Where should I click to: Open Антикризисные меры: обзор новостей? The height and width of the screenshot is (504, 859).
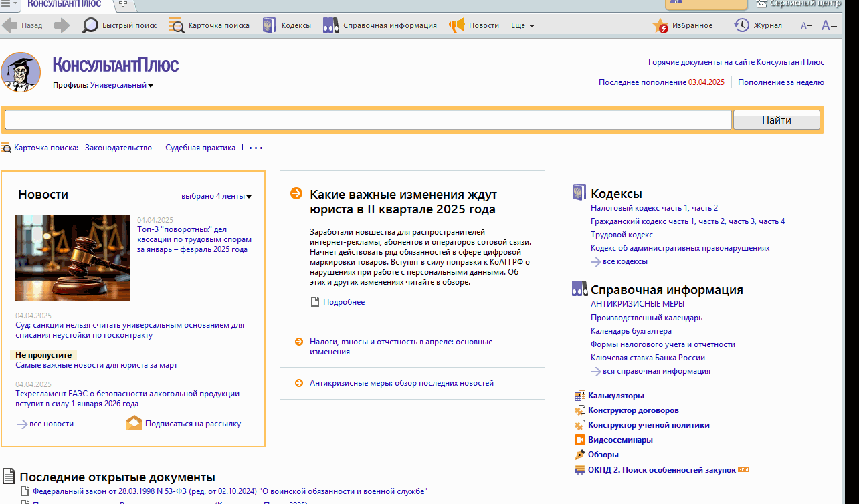coord(401,383)
